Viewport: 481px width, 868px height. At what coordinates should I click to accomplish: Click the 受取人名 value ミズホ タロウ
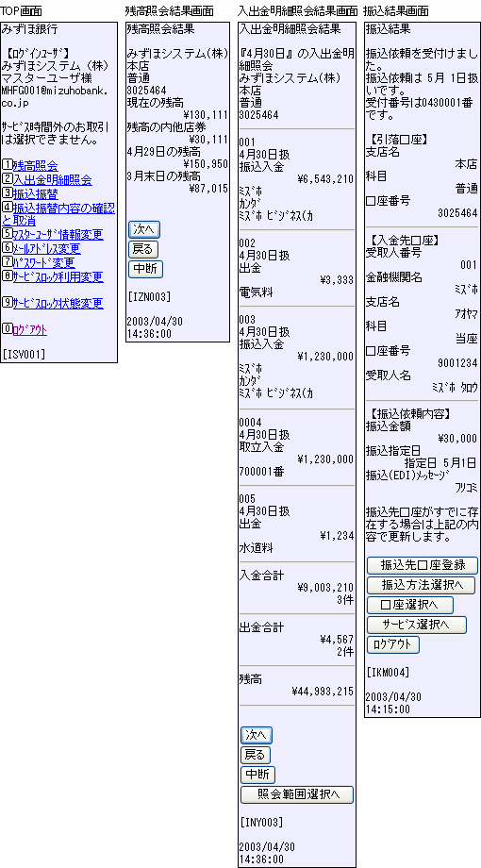454,388
